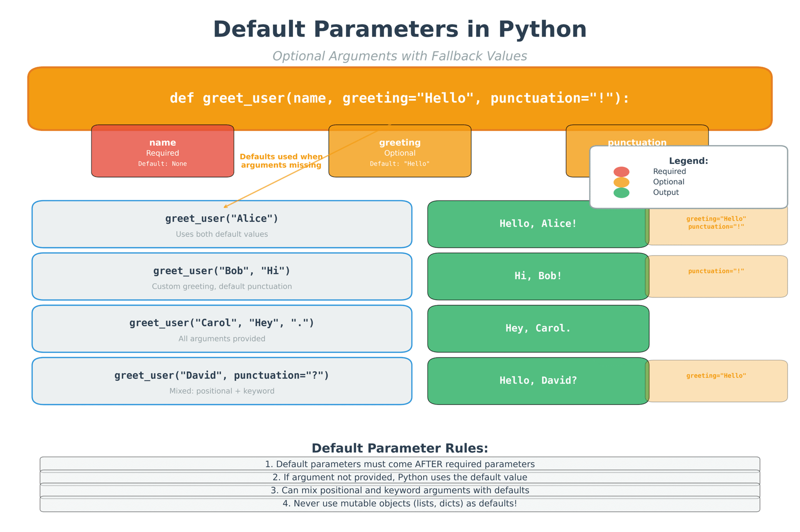Click punctuation="!" note beside 'Hi, Bob!'

coord(716,276)
